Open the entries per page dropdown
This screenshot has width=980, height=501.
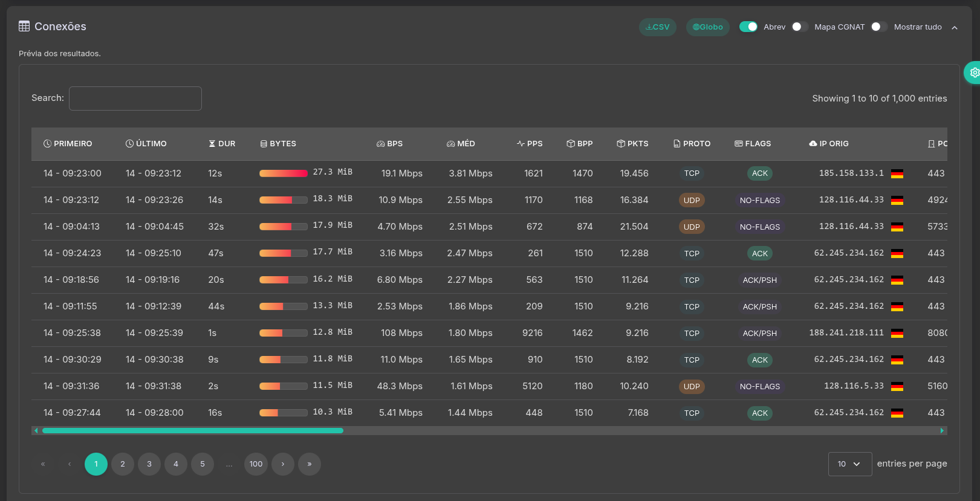click(849, 464)
